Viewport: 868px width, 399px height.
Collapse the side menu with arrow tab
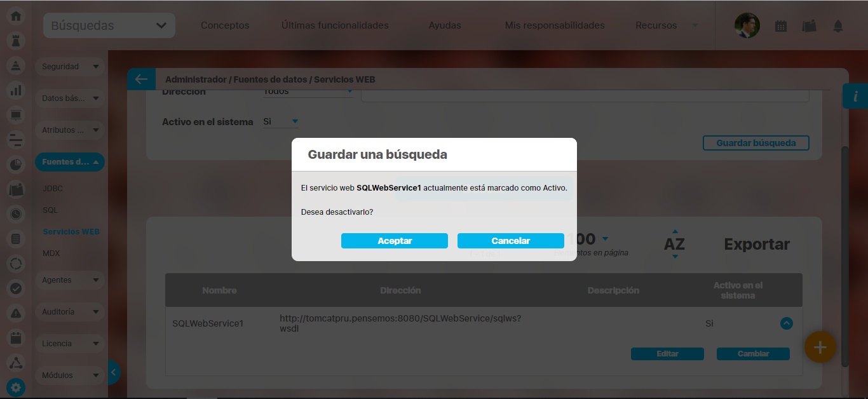(113, 372)
